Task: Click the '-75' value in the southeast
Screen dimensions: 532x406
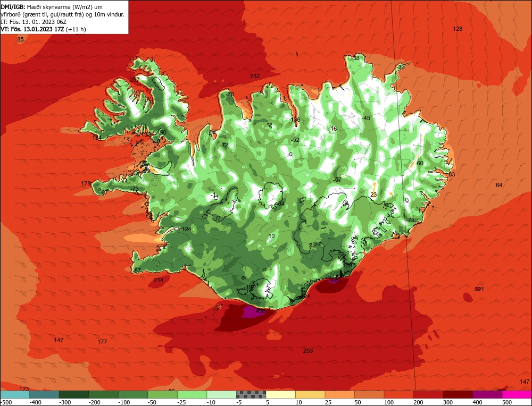Action: pyautogui.click(x=410, y=221)
